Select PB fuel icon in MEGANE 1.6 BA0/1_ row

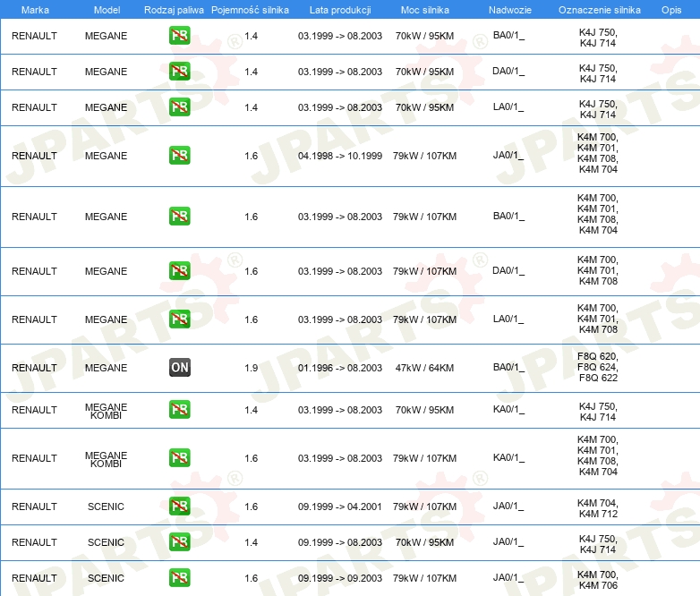tap(179, 216)
